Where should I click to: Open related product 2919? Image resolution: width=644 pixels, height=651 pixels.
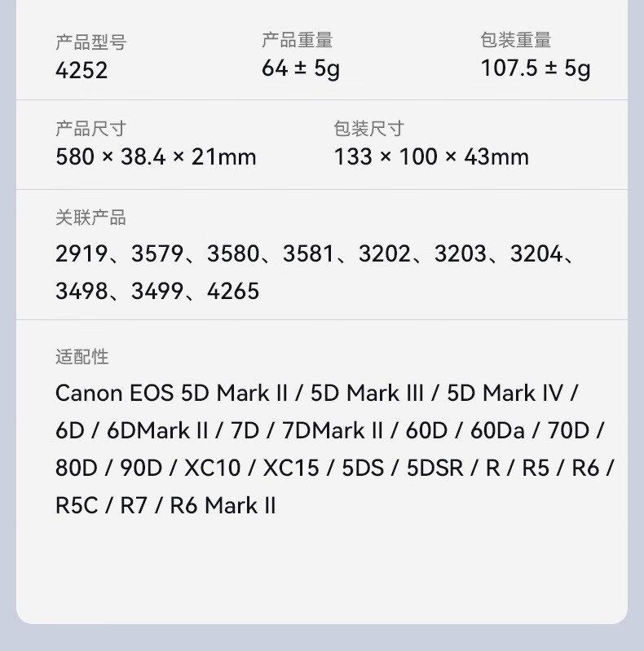(82, 253)
